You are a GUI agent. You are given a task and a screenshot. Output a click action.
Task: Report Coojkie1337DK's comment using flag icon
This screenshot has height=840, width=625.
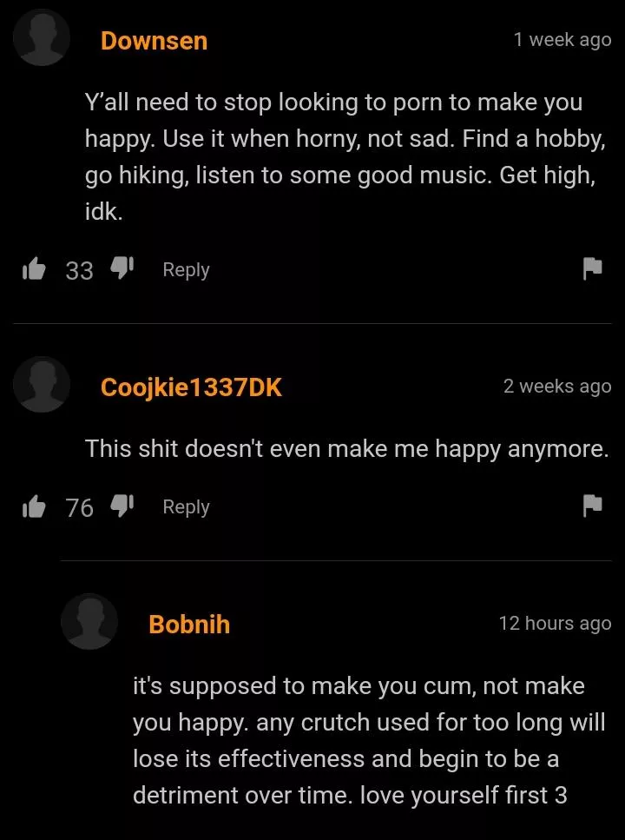pyautogui.click(x=592, y=506)
